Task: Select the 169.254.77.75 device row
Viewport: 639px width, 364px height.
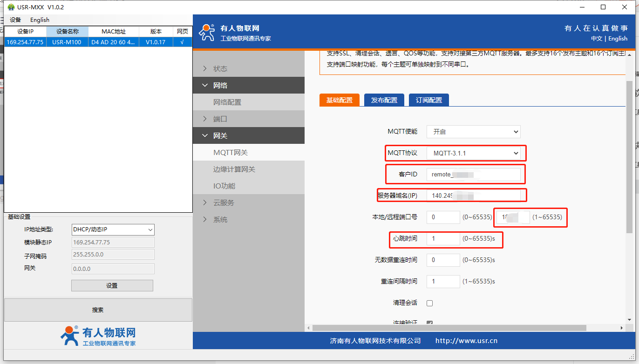Action: [98, 42]
